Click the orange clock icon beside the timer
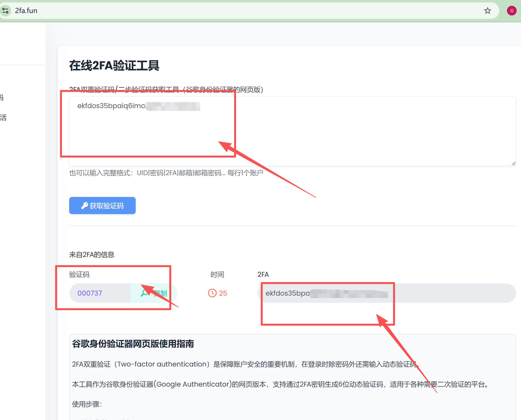The height and width of the screenshot is (420, 521). [x=212, y=293]
